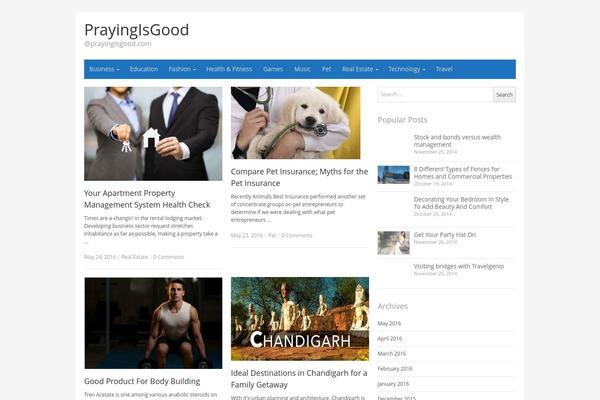Click the party hat post thumbnail
This screenshot has width=600, height=400.
[x=393, y=242]
